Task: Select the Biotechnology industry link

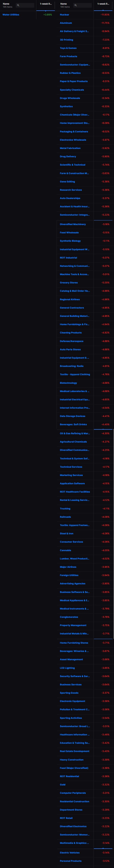Action: 68,383
